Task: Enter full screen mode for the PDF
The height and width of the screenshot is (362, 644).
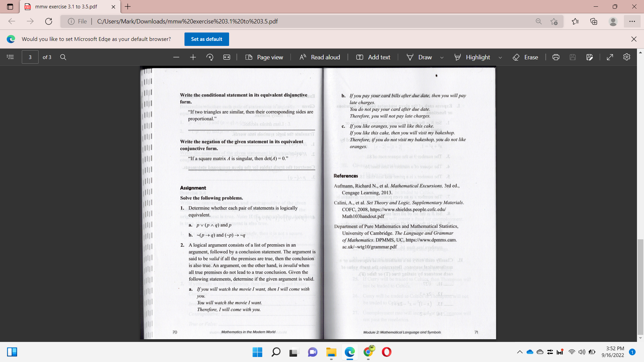Action: coord(610,57)
